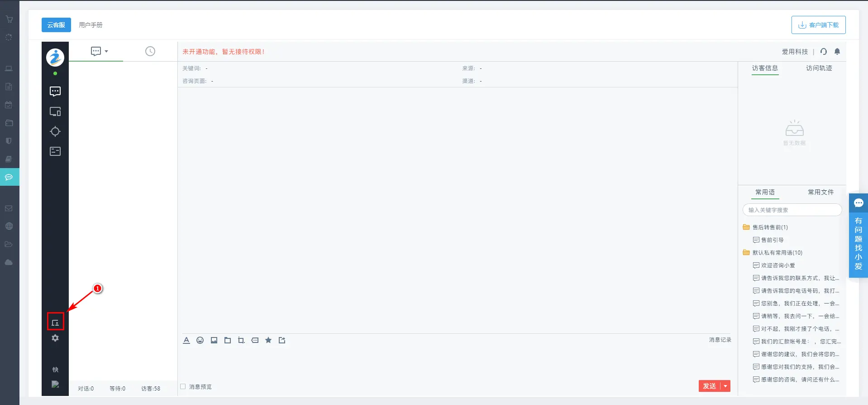Screen dimensions: 868x405
Task: Click the emoji smiley icon in the message toolbar
Action: (200, 340)
